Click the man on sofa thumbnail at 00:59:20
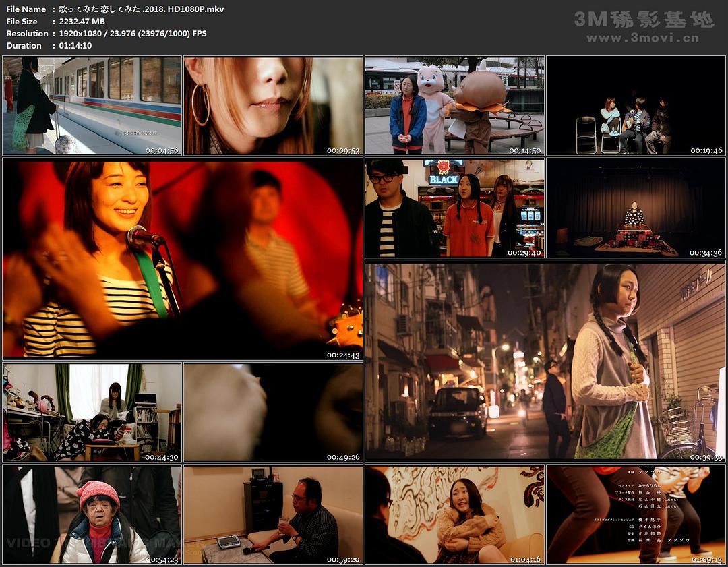The width and height of the screenshot is (728, 567). [x=273, y=514]
